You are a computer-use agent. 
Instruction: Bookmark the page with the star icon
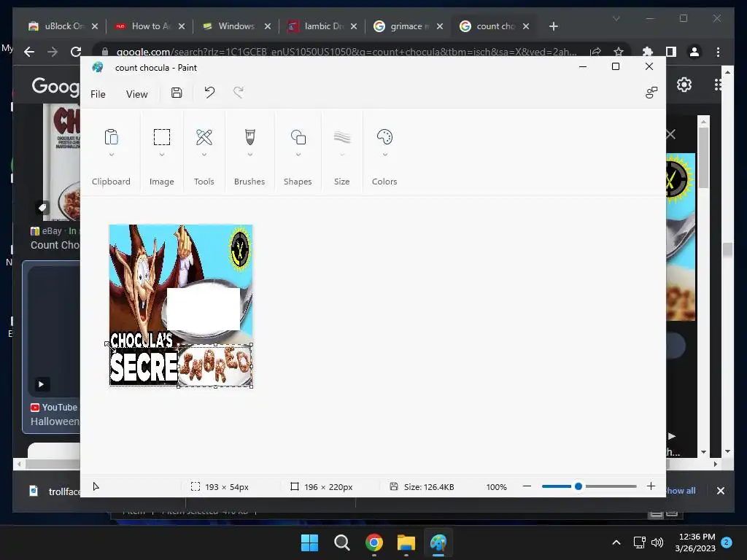[x=619, y=52]
